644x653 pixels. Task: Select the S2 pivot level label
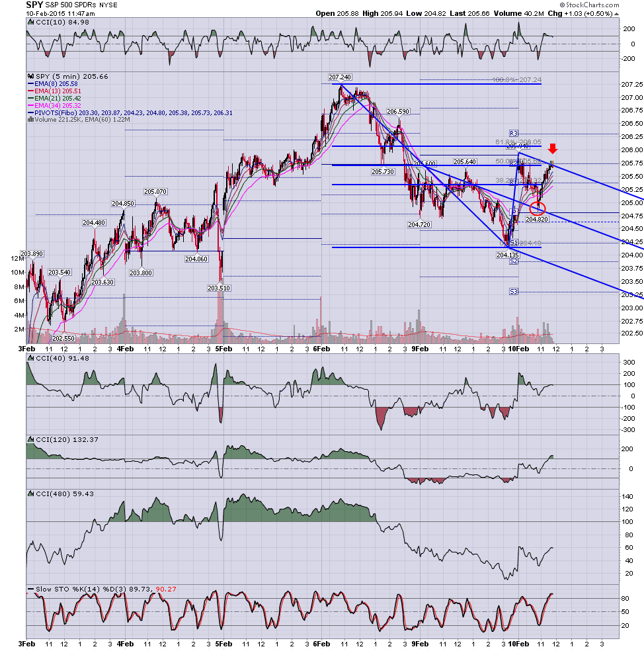coord(513,261)
